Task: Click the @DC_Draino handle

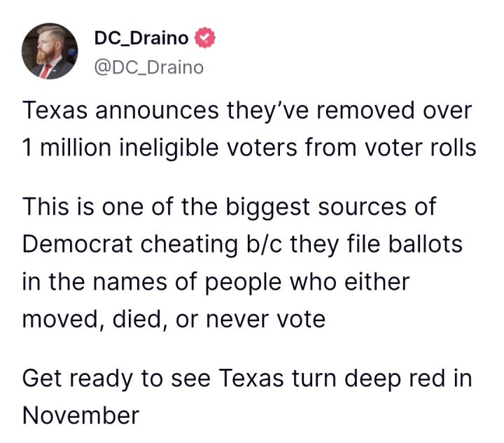Action: [x=148, y=66]
